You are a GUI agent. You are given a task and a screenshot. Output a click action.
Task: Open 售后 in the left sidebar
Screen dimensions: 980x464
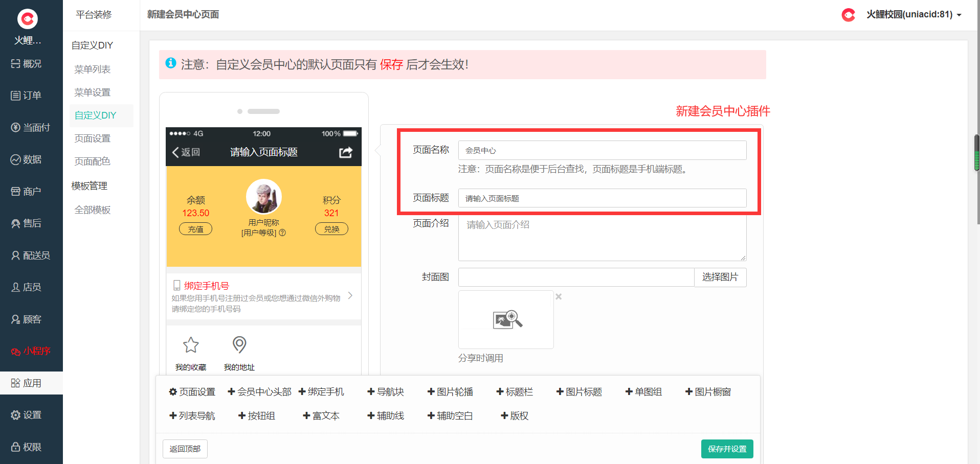tap(26, 223)
